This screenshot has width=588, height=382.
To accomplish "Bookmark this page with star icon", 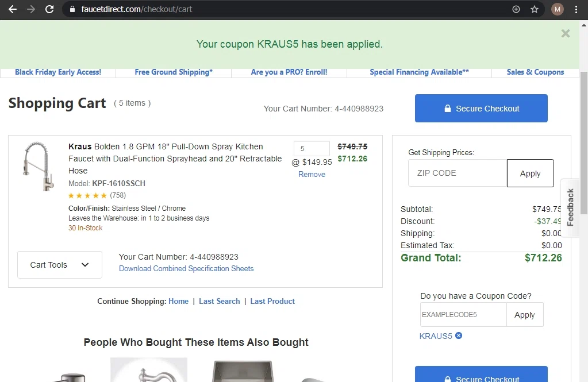I will (535, 9).
